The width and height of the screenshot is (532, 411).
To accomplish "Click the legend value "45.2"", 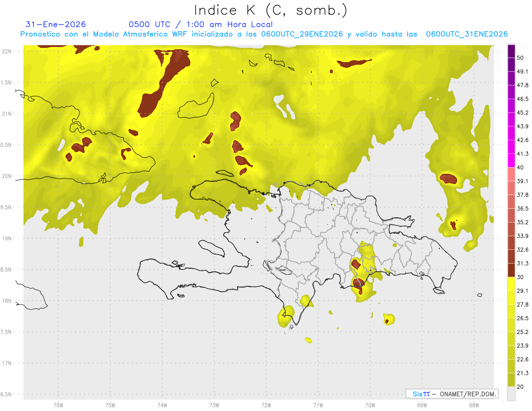I will point(523,113).
